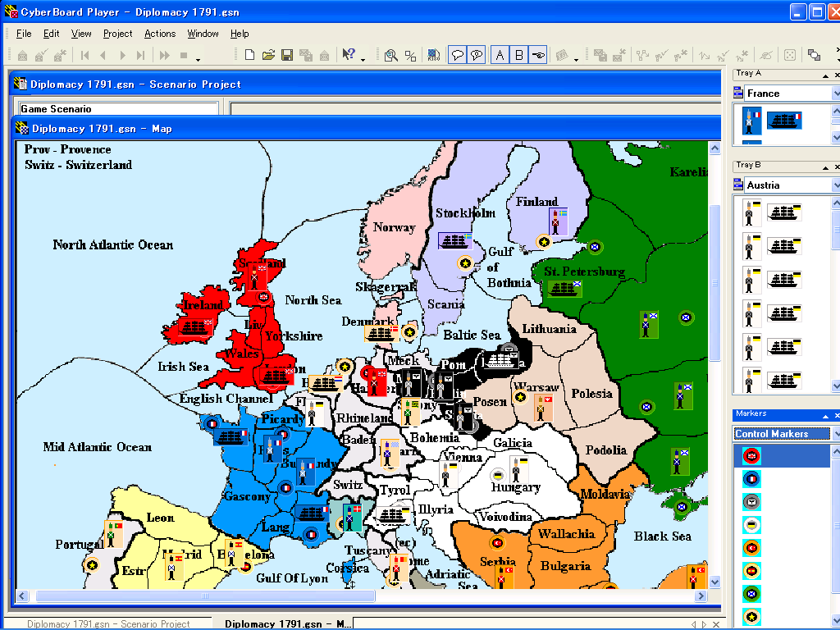Click the dice roll icon
Image resolution: width=840 pixels, height=630 pixels.
click(x=789, y=55)
